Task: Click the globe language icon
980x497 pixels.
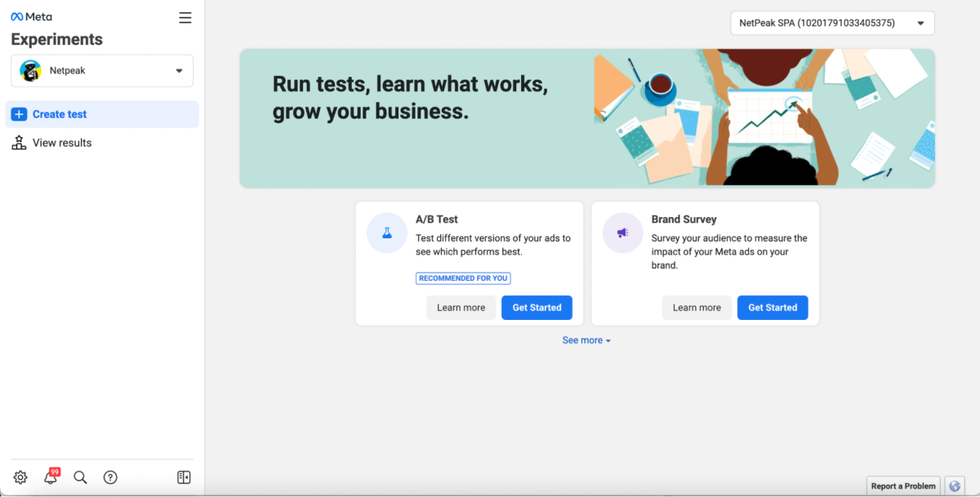Action: (x=955, y=486)
